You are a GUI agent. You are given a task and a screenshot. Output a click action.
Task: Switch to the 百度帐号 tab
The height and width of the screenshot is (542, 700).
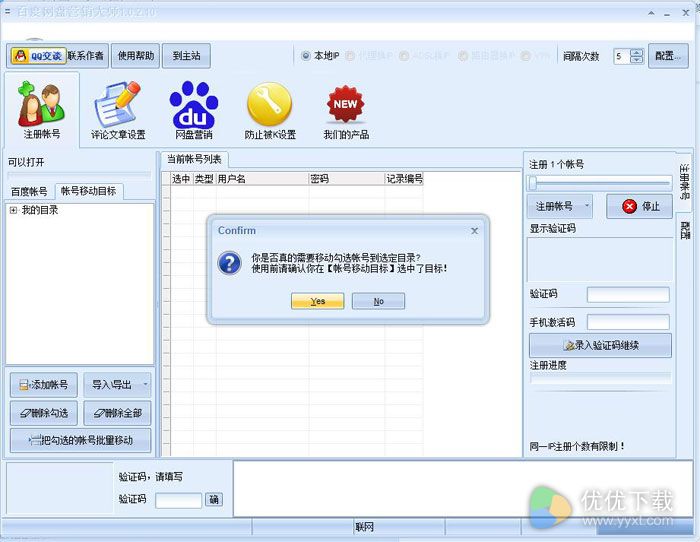pos(29,192)
